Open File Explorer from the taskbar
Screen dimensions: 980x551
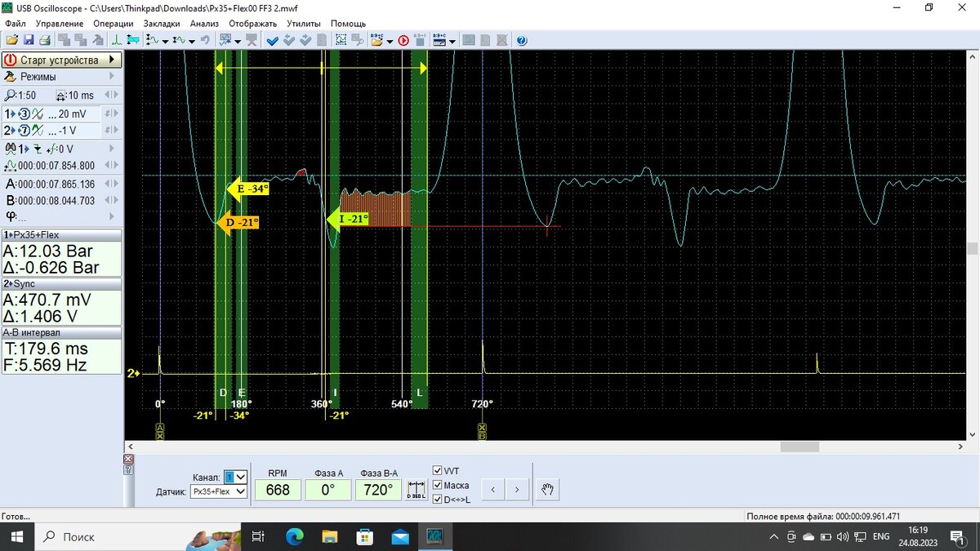point(330,536)
